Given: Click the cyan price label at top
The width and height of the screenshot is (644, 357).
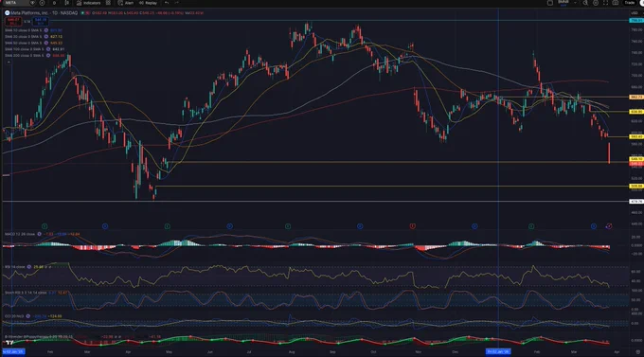Looking at the screenshot, I should click(x=636, y=20).
